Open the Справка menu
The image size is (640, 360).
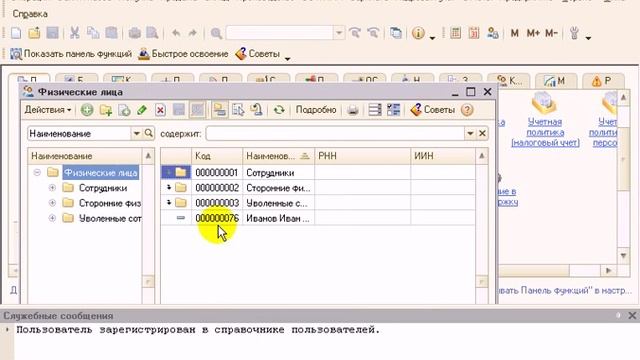click(x=30, y=14)
